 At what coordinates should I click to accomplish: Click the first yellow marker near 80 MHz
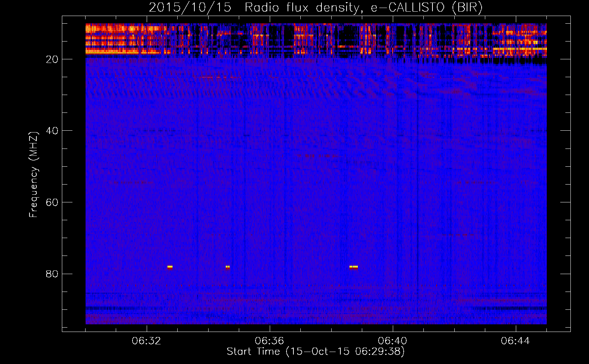click(x=170, y=267)
